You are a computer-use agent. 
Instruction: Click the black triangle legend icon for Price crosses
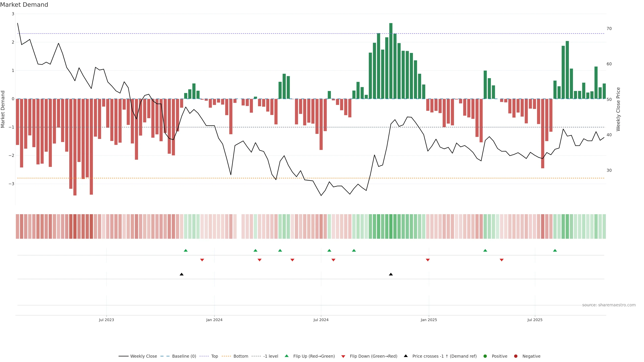click(x=406, y=356)
